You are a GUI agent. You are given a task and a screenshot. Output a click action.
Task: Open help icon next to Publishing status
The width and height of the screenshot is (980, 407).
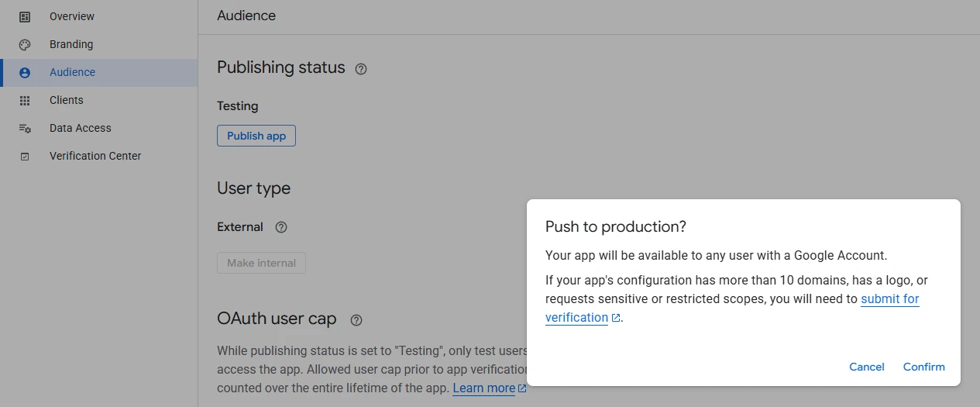pyautogui.click(x=361, y=69)
